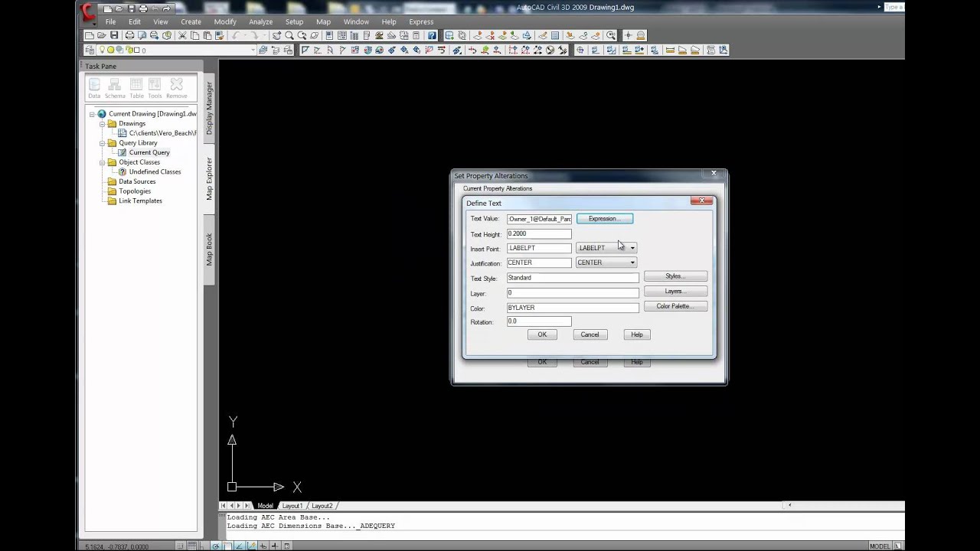980x551 pixels.
Task: Open the layer control dropdown showing 0
Action: pos(175,50)
